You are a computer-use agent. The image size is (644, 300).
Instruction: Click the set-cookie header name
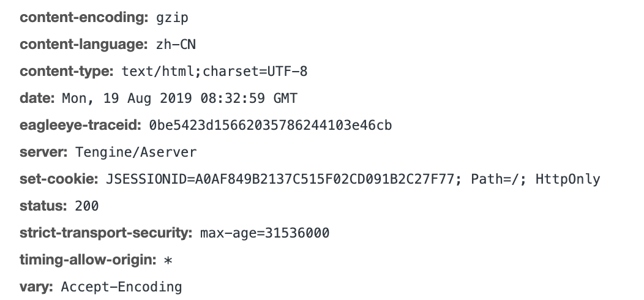click(59, 179)
